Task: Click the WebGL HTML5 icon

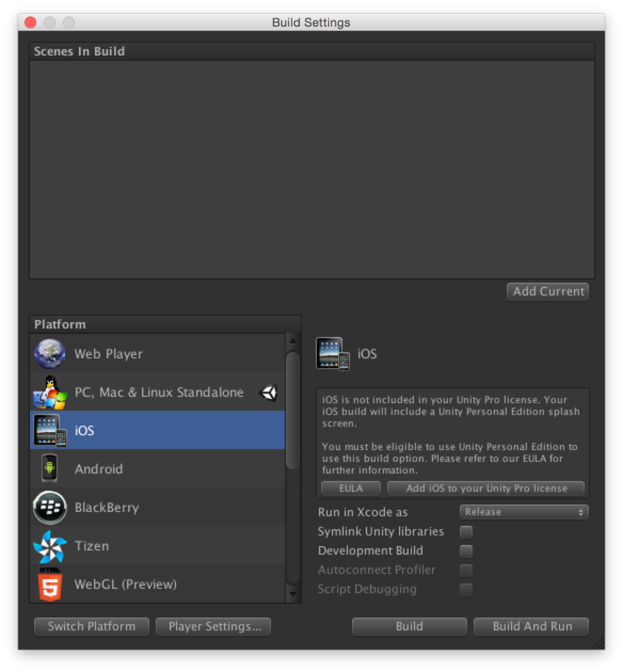Action: point(50,583)
